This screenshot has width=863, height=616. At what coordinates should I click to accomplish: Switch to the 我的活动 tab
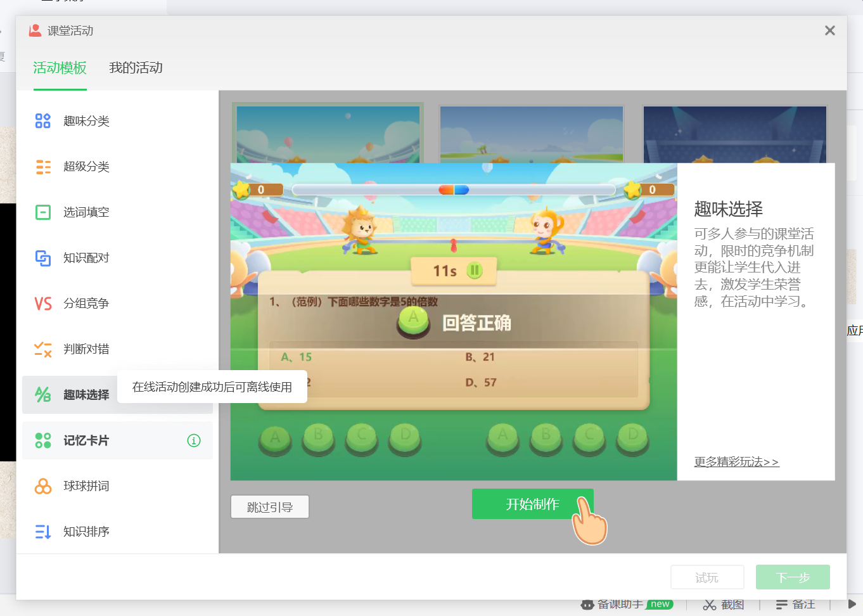coord(136,68)
